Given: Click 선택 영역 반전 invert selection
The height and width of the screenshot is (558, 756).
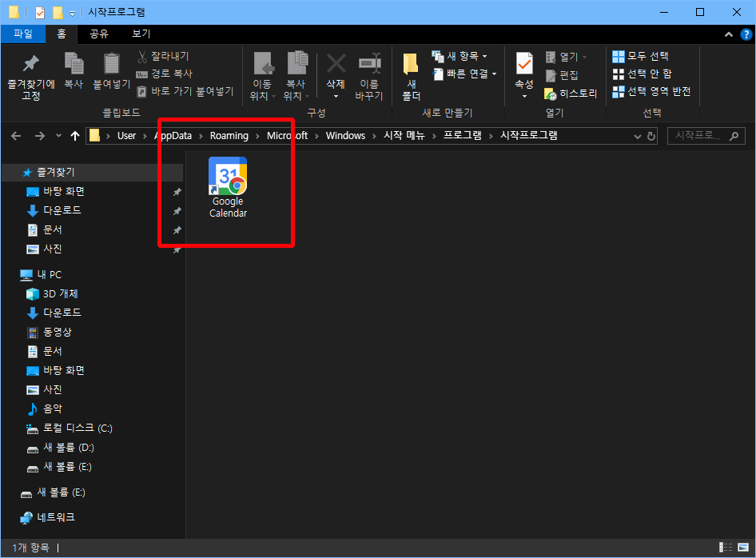Looking at the screenshot, I should pyautogui.click(x=651, y=91).
